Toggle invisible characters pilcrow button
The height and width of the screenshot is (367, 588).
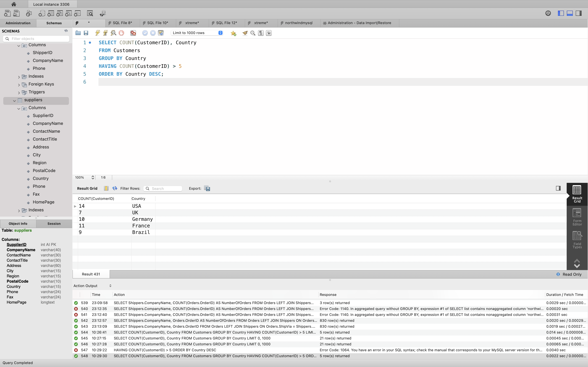pyautogui.click(x=261, y=33)
